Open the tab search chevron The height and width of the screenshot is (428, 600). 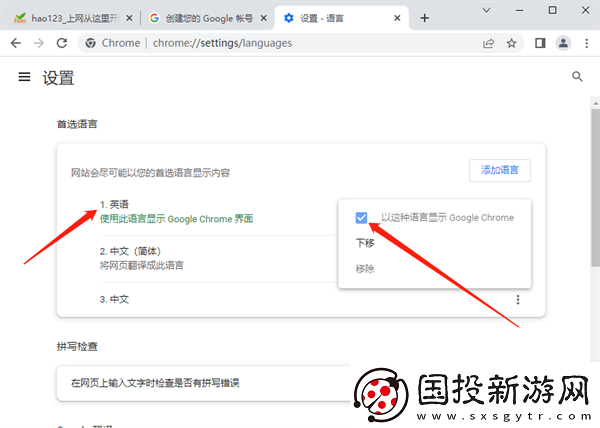486,10
